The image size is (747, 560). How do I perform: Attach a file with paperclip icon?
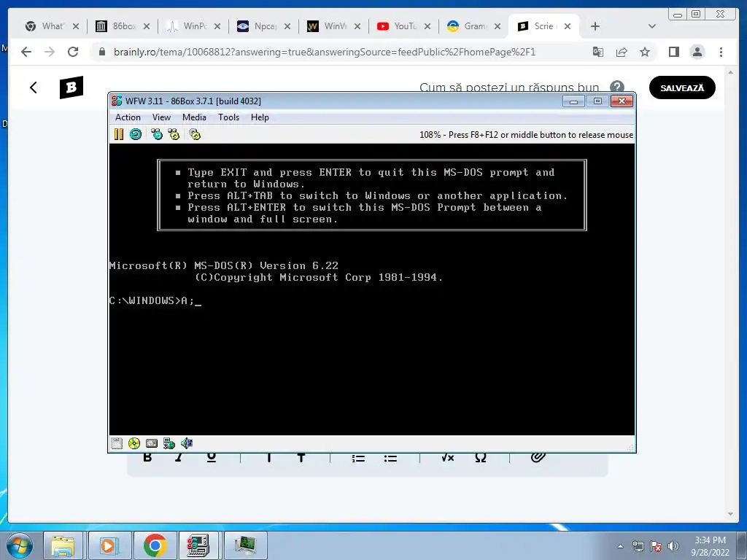[x=538, y=457]
